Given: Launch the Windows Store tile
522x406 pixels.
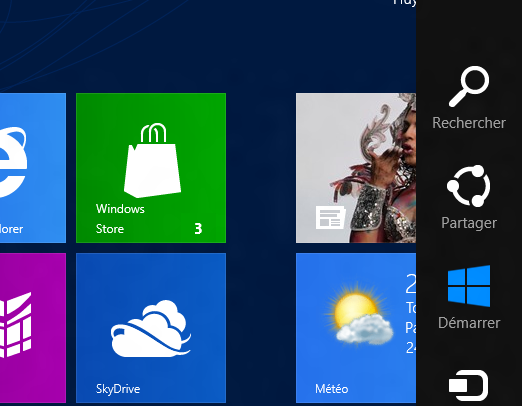Looking at the screenshot, I should (151, 168).
